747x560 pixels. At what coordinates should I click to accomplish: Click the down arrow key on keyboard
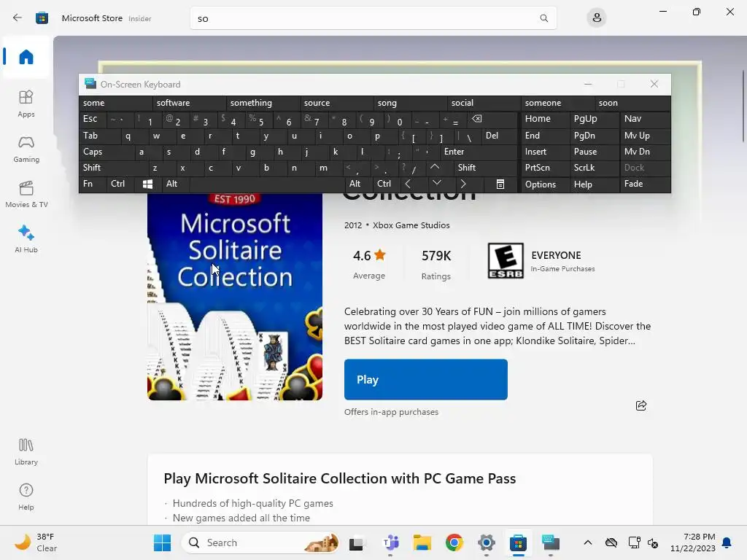click(436, 183)
